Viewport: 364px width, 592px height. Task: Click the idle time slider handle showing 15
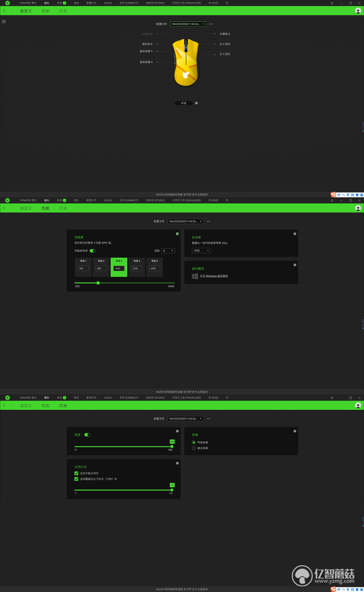tap(172, 490)
